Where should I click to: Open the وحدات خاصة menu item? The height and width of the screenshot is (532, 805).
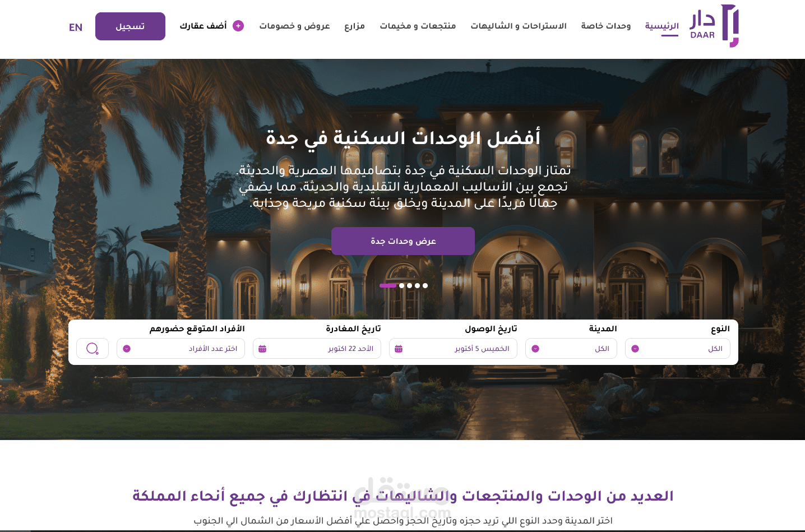click(x=606, y=26)
